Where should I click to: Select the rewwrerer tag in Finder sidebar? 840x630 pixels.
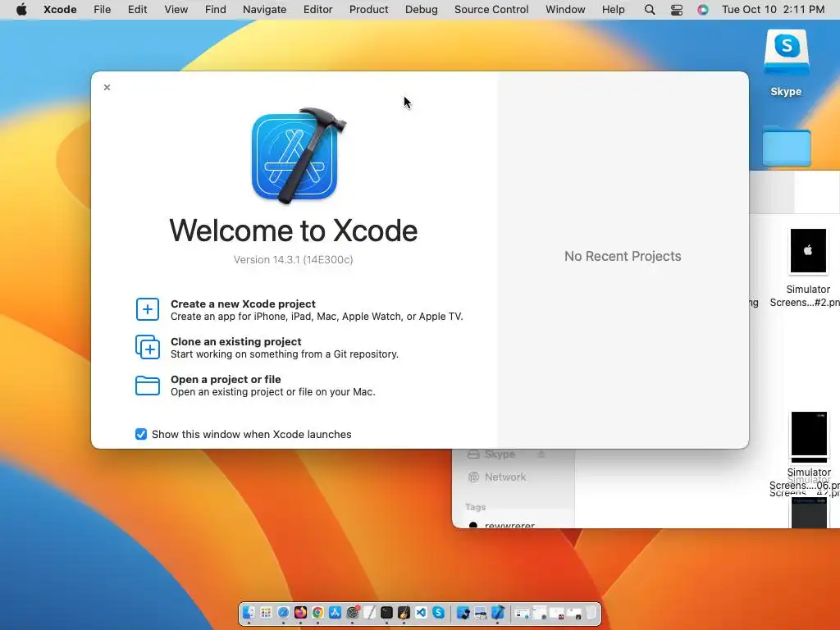[509, 525]
